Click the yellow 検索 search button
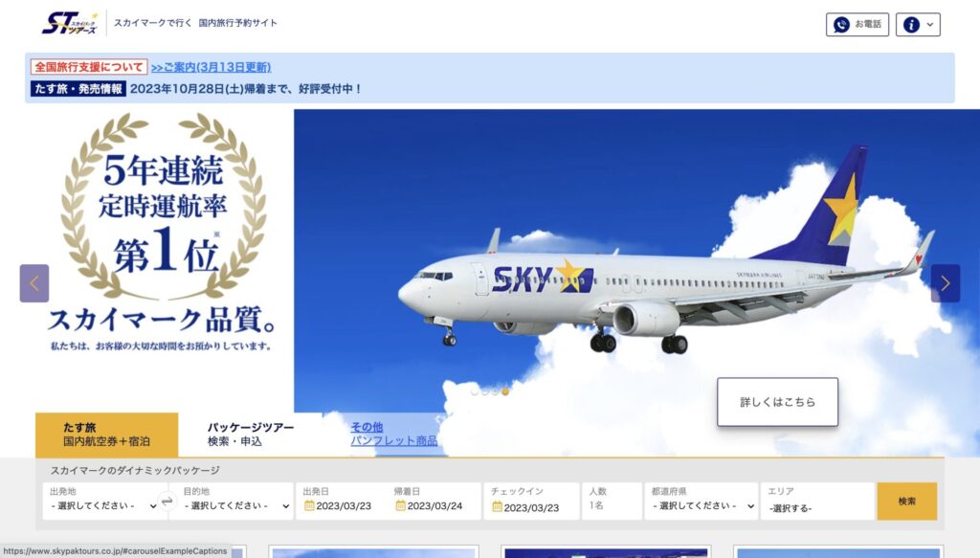The height and width of the screenshot is (558, 980). pos(906,501)
